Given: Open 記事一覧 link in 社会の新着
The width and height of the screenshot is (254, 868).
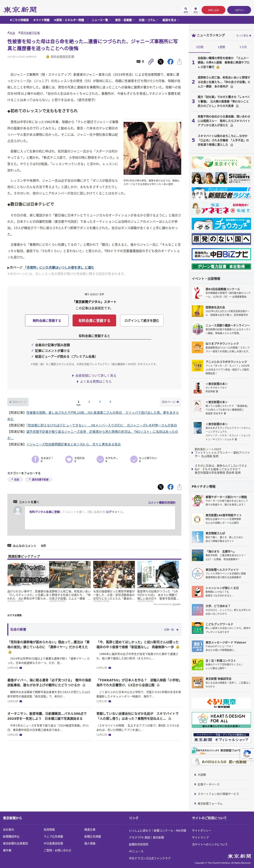Looking at the screenshot, I should pos(171,629).
